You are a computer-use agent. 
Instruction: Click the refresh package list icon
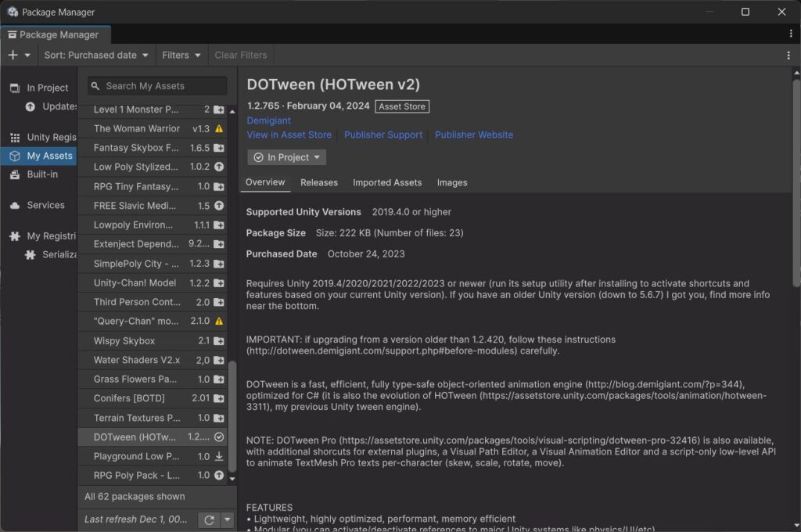point(208,519)
